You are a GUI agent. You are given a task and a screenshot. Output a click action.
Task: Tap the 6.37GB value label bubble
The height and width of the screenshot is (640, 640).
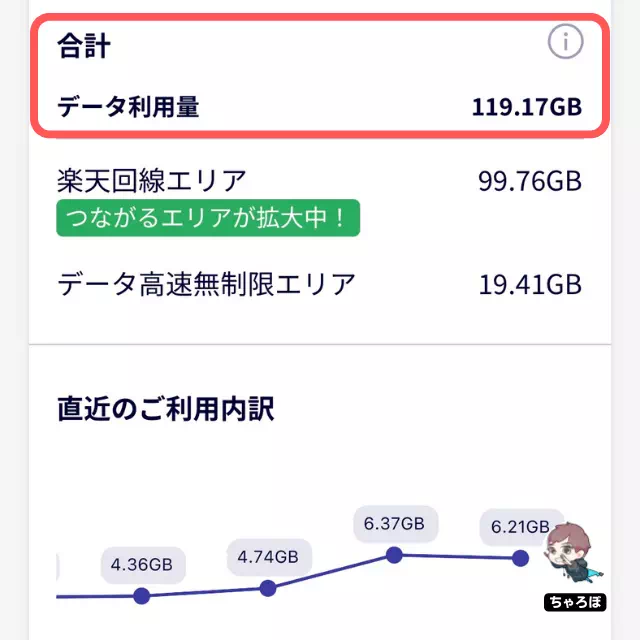point(396,524)
